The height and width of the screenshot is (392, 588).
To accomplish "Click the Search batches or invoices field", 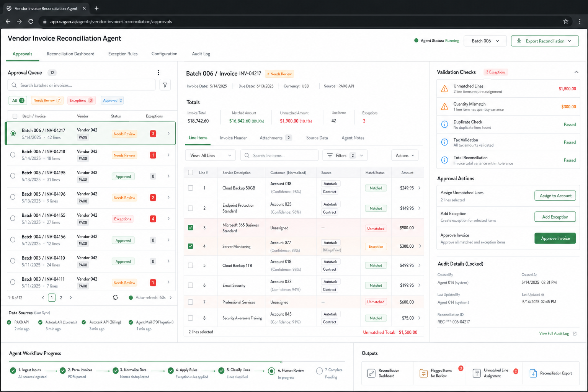I will click(x=82, y=85).
